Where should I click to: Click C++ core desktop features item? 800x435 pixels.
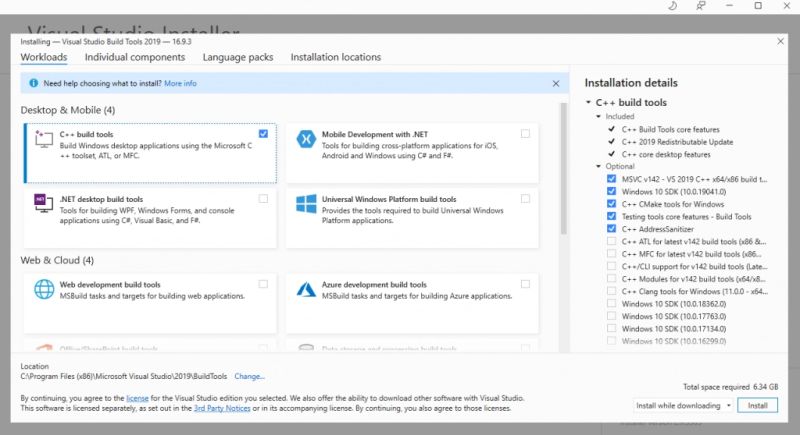(x=666, y=154)
